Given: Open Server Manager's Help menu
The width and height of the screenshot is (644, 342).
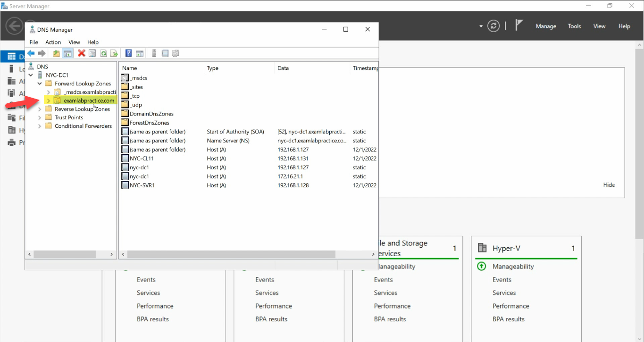Looking at the screenshot, I should (624, 26).
